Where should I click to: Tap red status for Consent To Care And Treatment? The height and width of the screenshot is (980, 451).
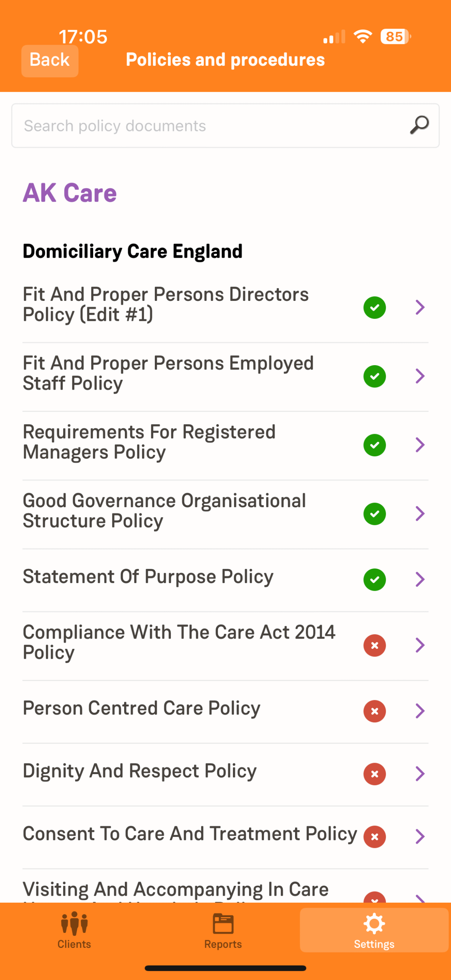point(374,837)
